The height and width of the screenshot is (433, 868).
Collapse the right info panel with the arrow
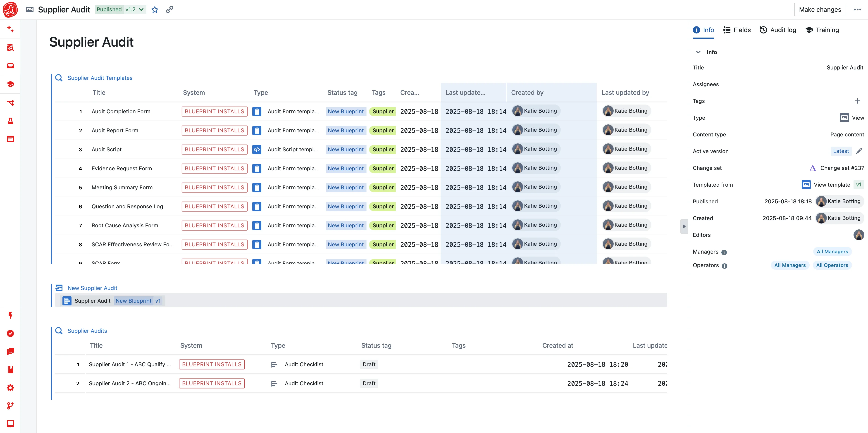click(684, 226)
